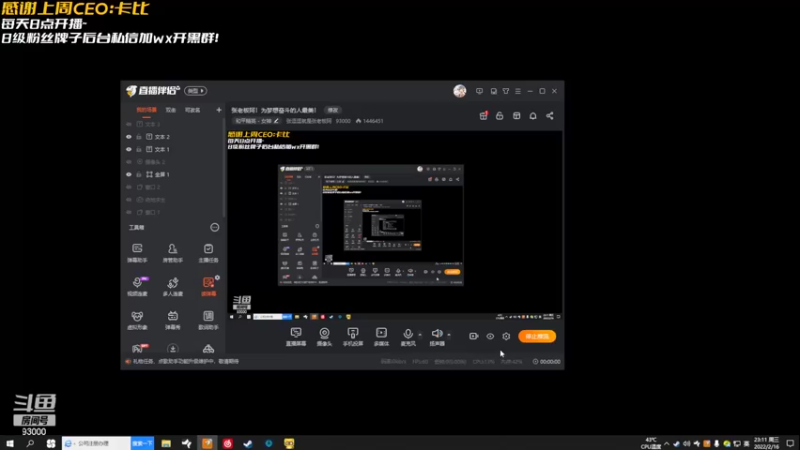Click the bottom-row triangle toolbox icon
This screenshot has width=800, height=450.
[x=208, y=349]
